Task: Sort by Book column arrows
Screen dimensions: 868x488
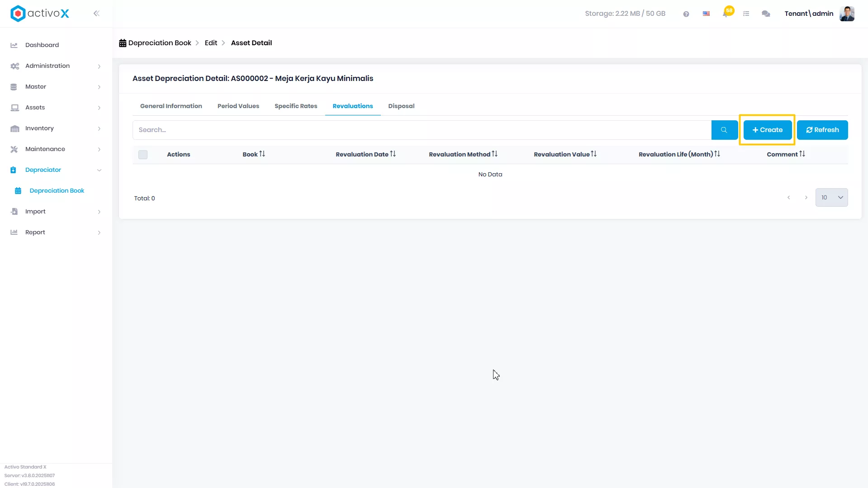Action: (x=262, y=154)
